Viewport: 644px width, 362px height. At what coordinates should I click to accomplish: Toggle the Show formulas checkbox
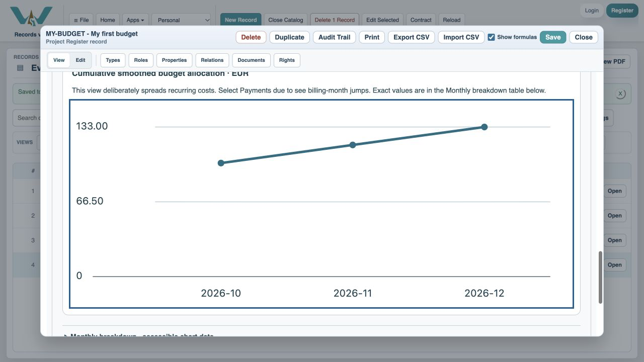pyautogui.click(x=491, y=37)
